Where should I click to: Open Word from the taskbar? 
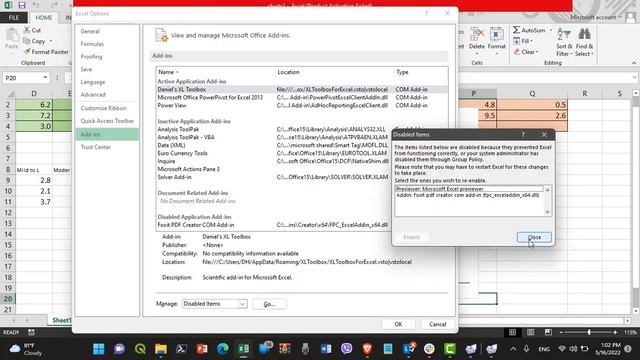coord(326,349)
